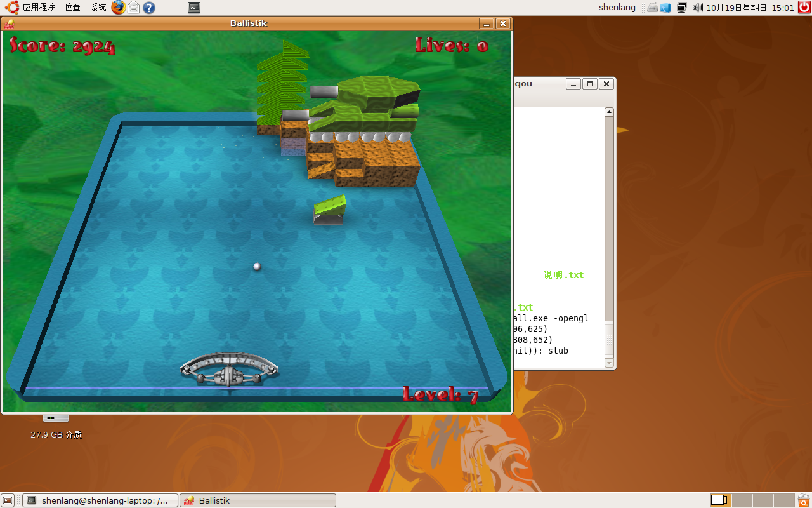Click the terminal scrollbar up arrow
The height and width of the screenshot is (508, 812).
pos(609,112)
